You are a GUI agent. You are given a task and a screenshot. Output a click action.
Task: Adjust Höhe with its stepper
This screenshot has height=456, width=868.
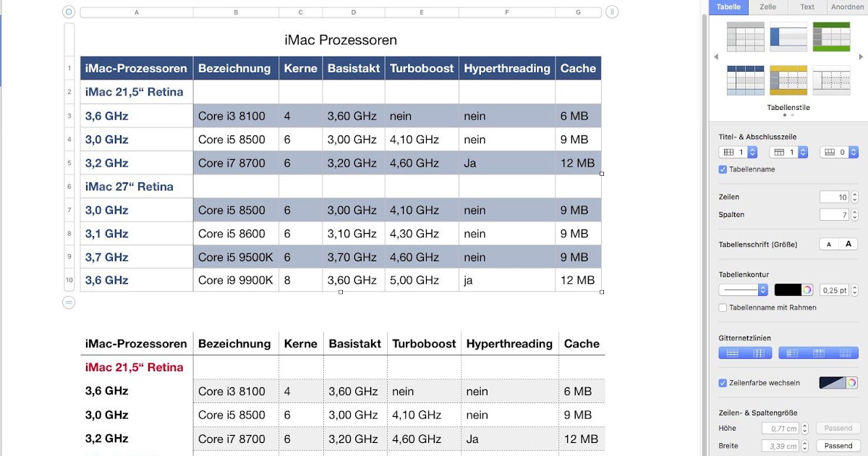[x=805, y=428]
